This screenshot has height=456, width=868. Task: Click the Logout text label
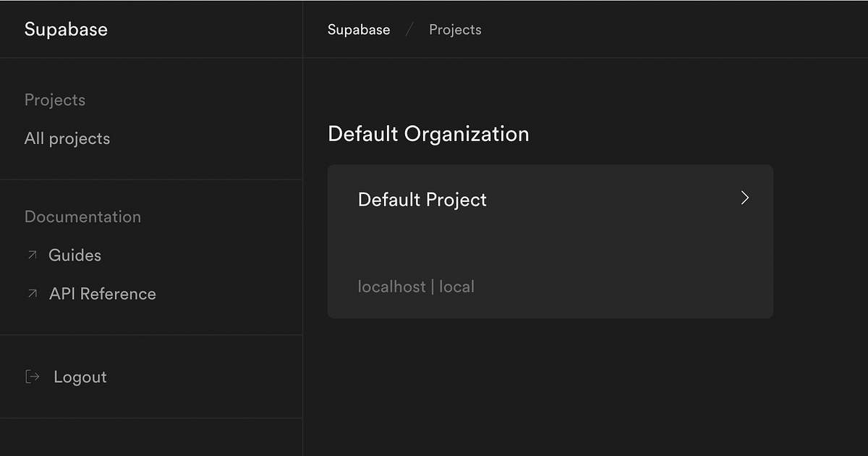click(x=80, y=376)
